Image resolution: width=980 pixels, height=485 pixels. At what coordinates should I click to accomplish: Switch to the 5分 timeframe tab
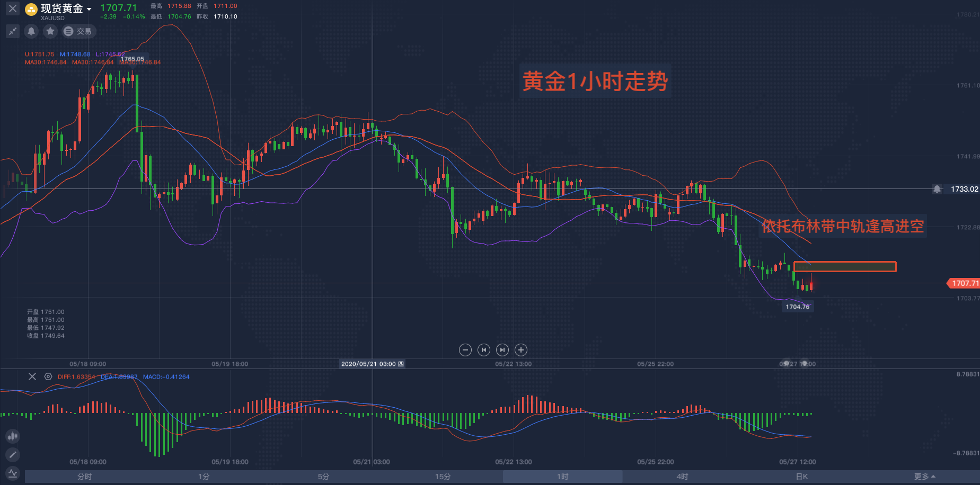click(x=323, y=477)
